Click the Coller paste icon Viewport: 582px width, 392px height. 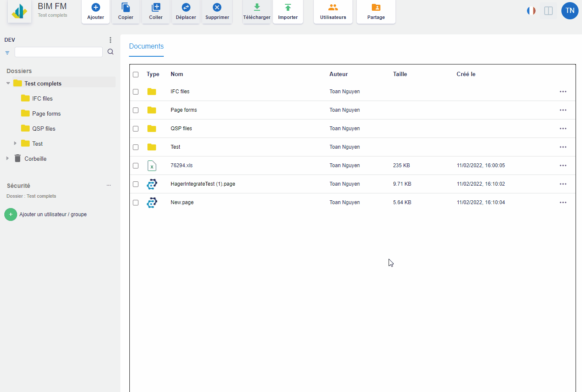pos(156,8)
